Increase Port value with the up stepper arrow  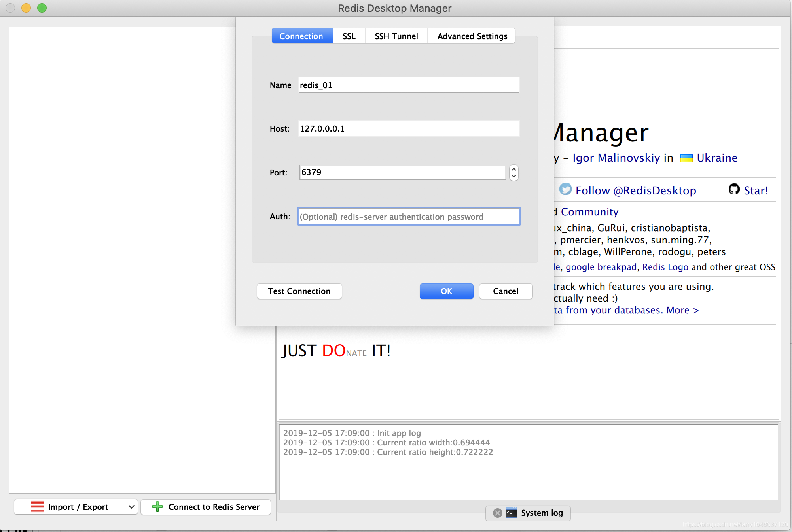pyautogui.click(x=513, y=169)
